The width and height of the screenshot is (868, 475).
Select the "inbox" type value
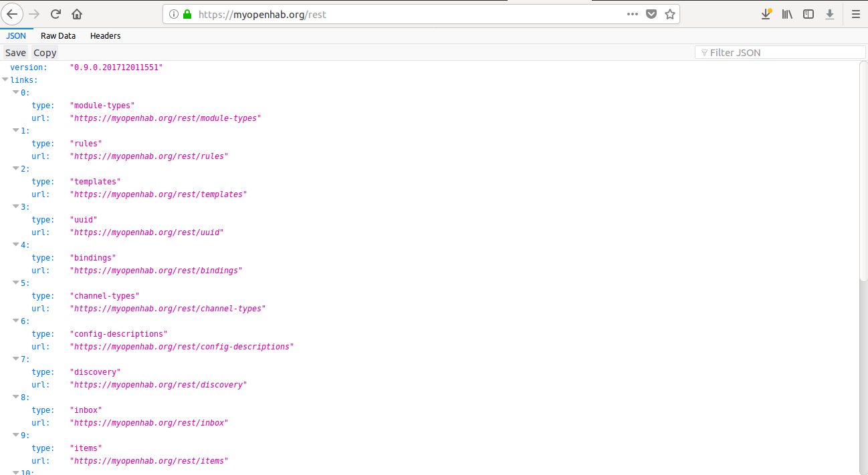[86, 410]
